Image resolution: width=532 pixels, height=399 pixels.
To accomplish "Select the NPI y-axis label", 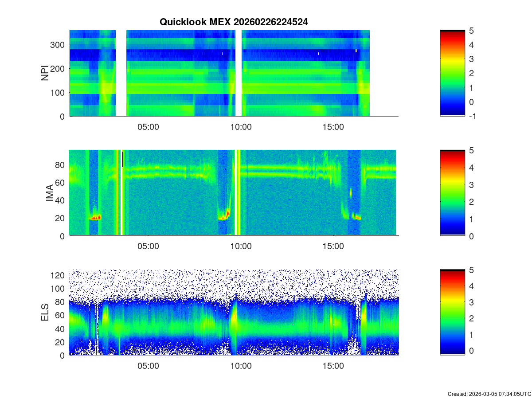I will tap(45, 73).
